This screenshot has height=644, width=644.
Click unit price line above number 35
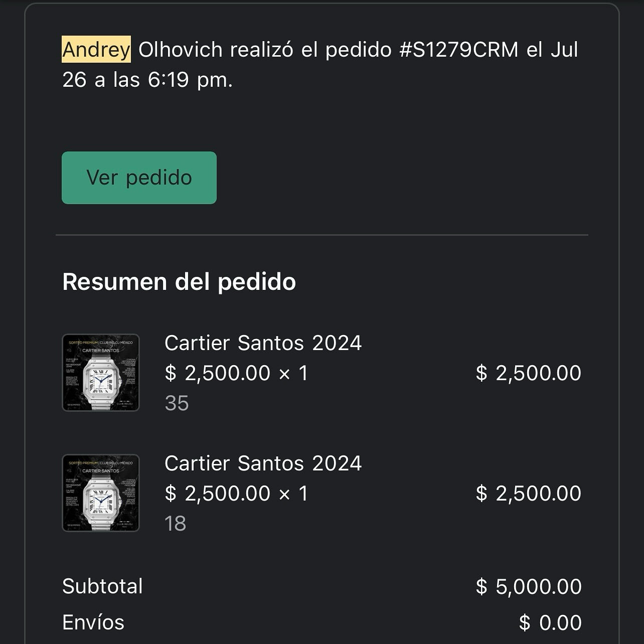[x=236, y=373]
